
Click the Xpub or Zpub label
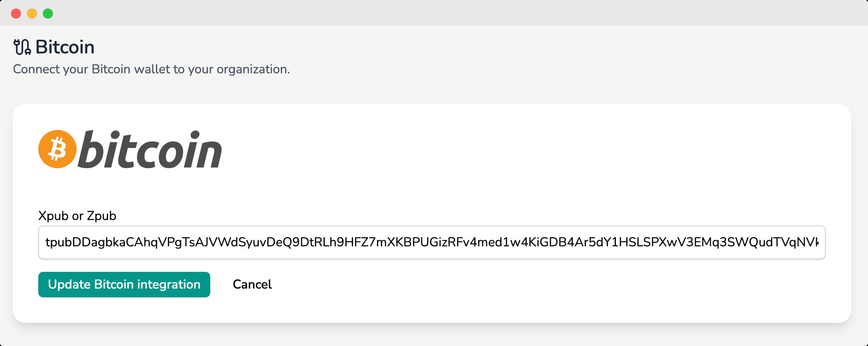pyautogui.click(x=77, y=216)
